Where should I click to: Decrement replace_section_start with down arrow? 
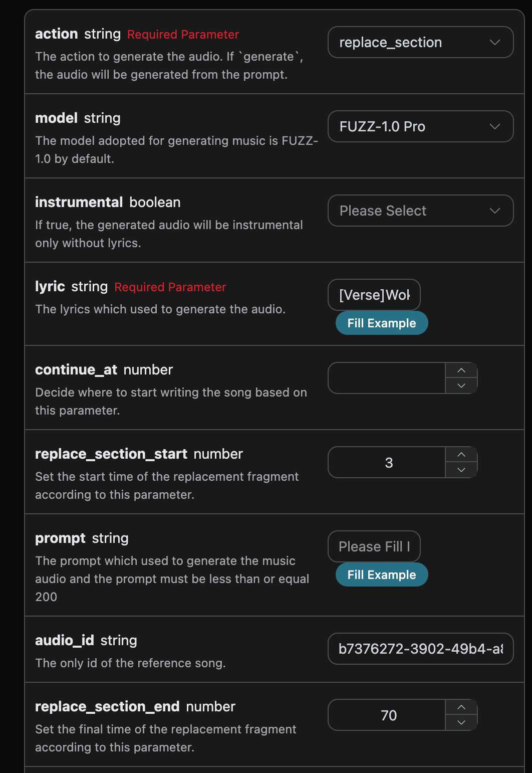(x=461, y=470)
